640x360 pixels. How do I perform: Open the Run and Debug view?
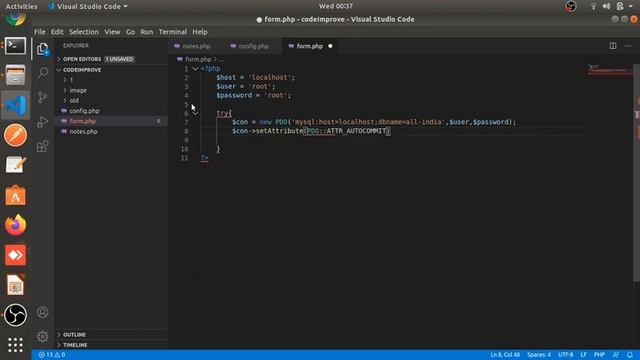coord(42,122)
